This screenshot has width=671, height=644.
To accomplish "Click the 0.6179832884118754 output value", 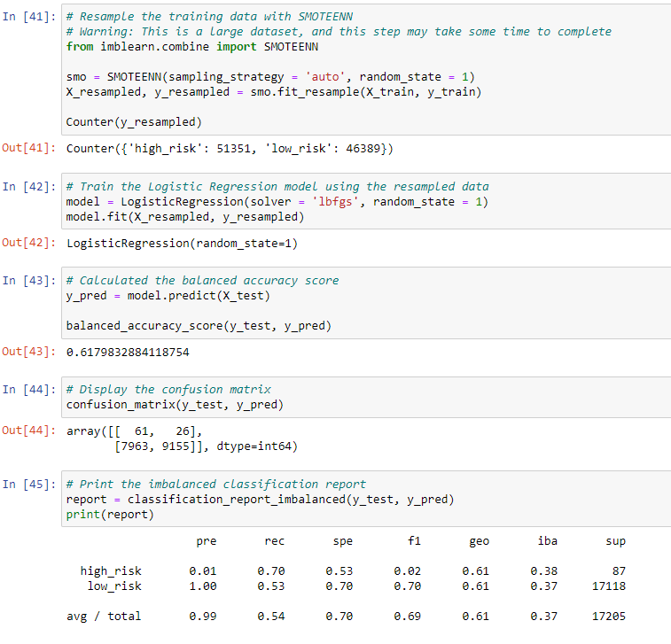I will [x=128, y=353].
